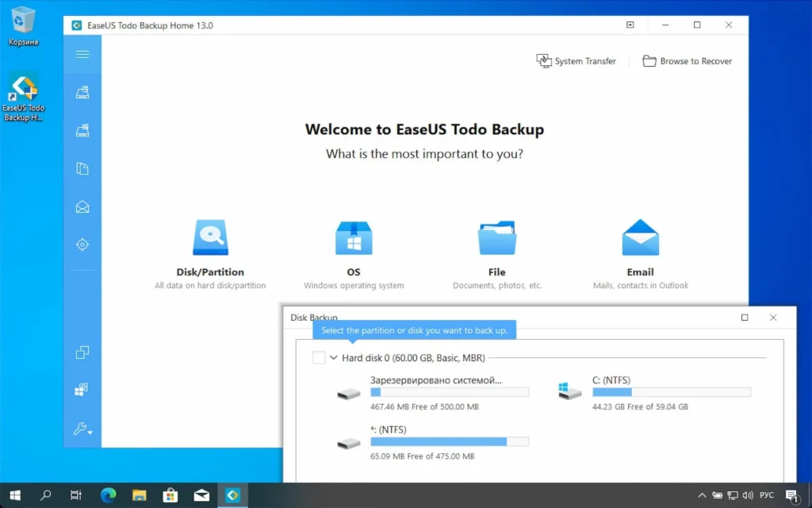Click System backup icon in sidebar
Screen dimensions: 812x508
82,130
